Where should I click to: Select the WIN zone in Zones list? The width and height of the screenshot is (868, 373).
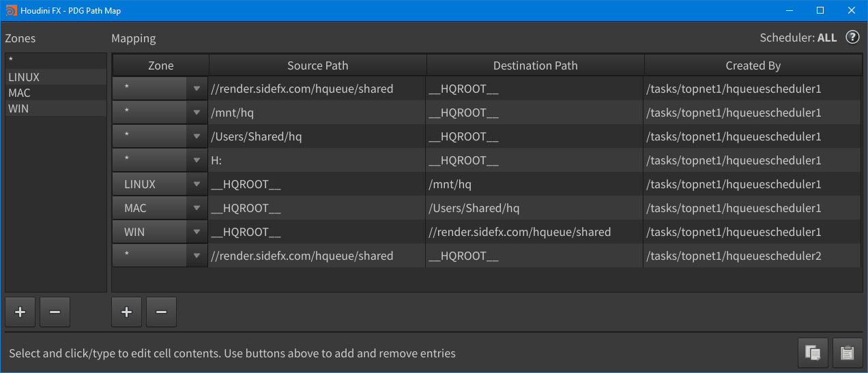pyautogui.click(x=56, y=108)
